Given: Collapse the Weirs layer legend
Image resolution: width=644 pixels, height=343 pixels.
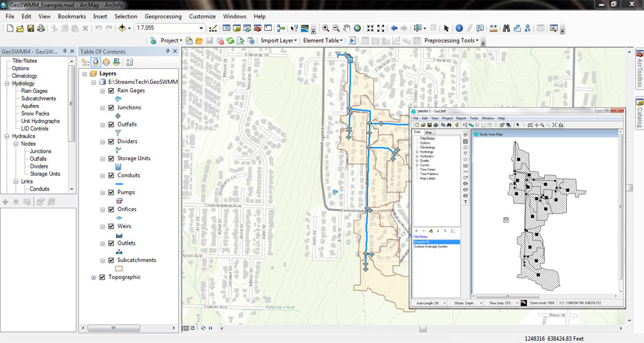Looking at the screenshot, I should (103, 226).
